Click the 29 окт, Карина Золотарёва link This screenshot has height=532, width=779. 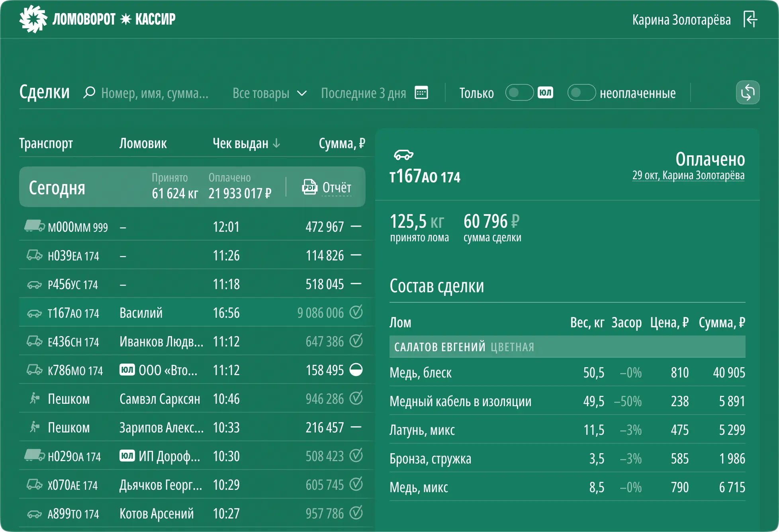(x=688, y=175)
